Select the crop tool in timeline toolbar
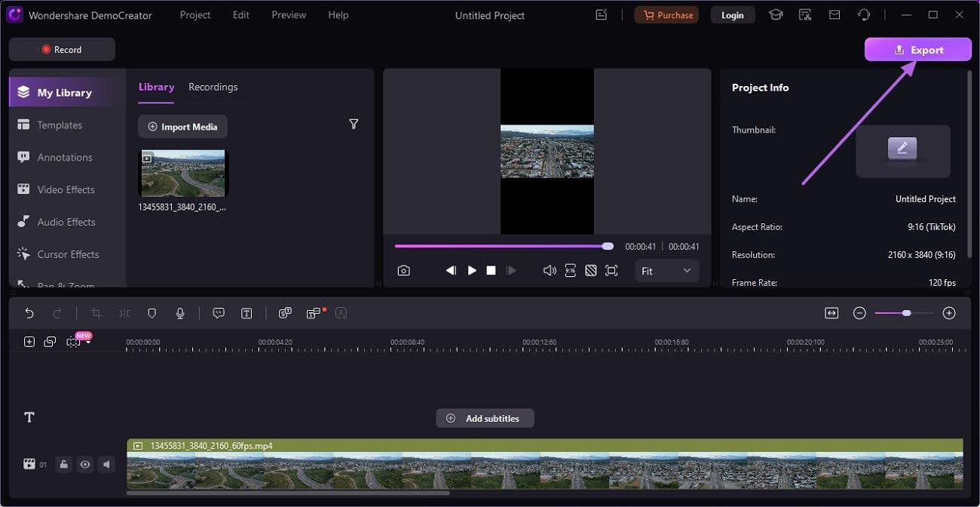This screenshot has width=980, height=507. 96,313
